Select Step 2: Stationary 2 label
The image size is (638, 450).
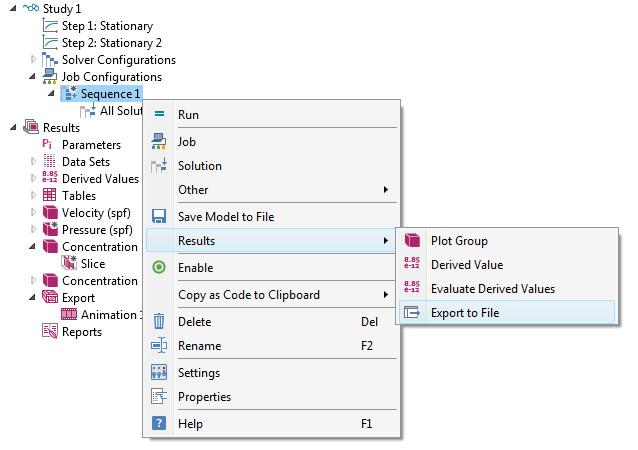coord(111,43)
